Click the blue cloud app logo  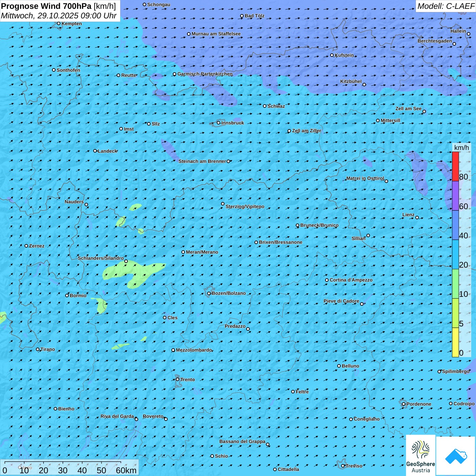click(x=456, y=456)
